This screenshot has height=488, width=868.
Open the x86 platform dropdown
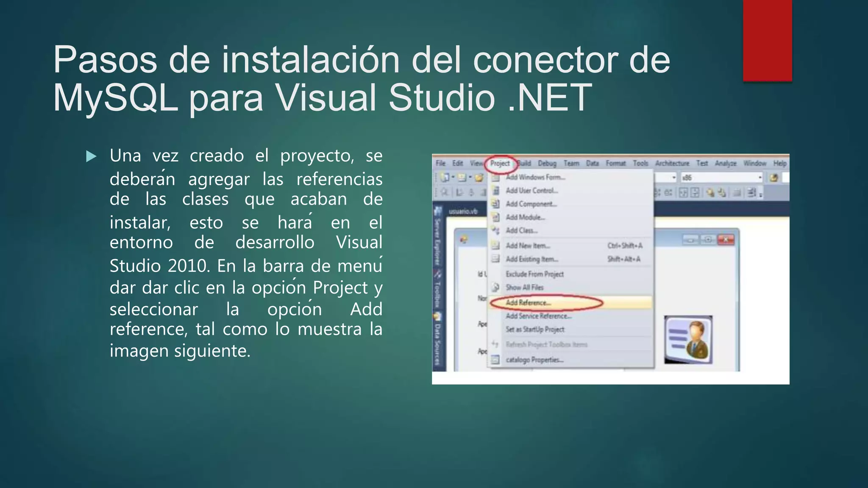tap(722, 177)
